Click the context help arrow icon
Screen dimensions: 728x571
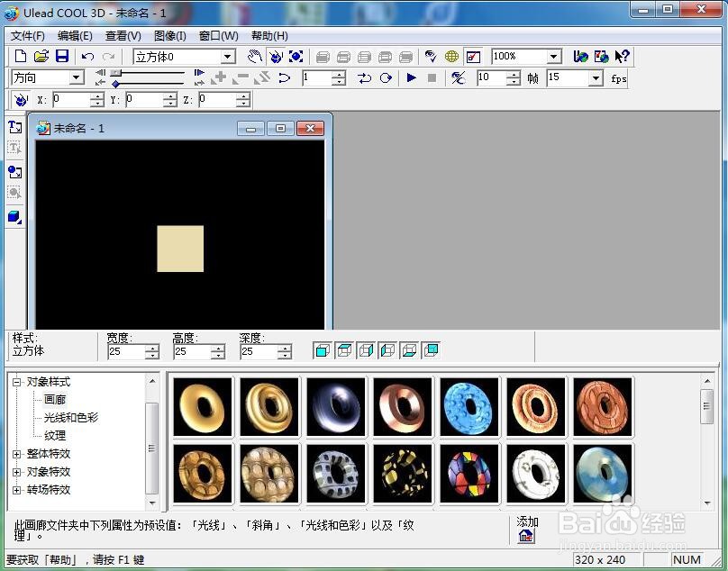(622, 57)
